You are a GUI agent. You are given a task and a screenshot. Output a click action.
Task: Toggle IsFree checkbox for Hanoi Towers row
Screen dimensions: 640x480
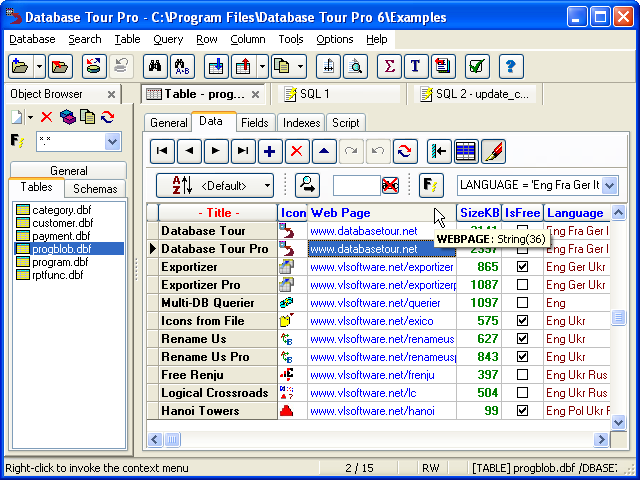coord(522,411)
